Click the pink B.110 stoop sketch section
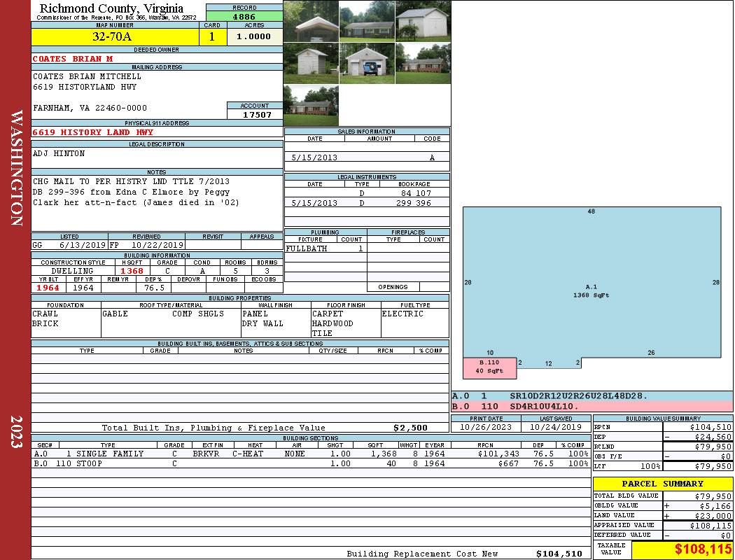The image size is (735, 560). (x=489, y=367)
